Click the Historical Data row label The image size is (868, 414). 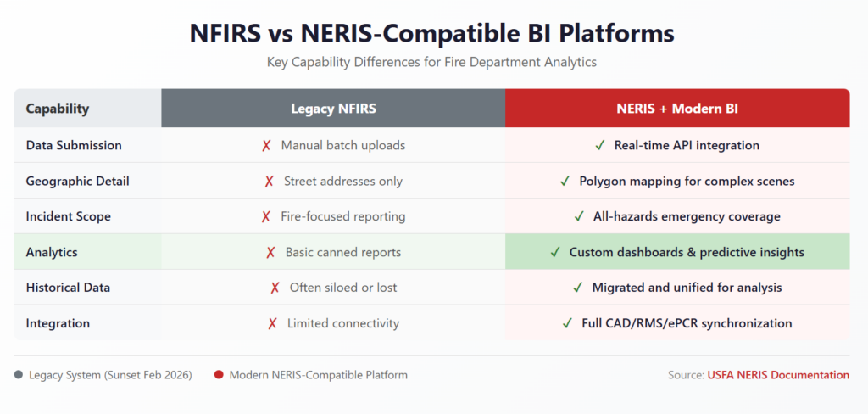click(x=68, y=288)
